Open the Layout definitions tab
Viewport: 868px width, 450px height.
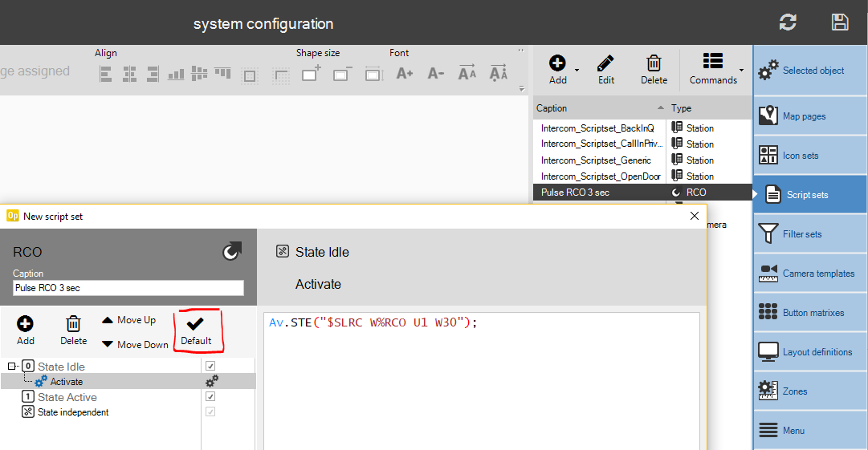810,351
